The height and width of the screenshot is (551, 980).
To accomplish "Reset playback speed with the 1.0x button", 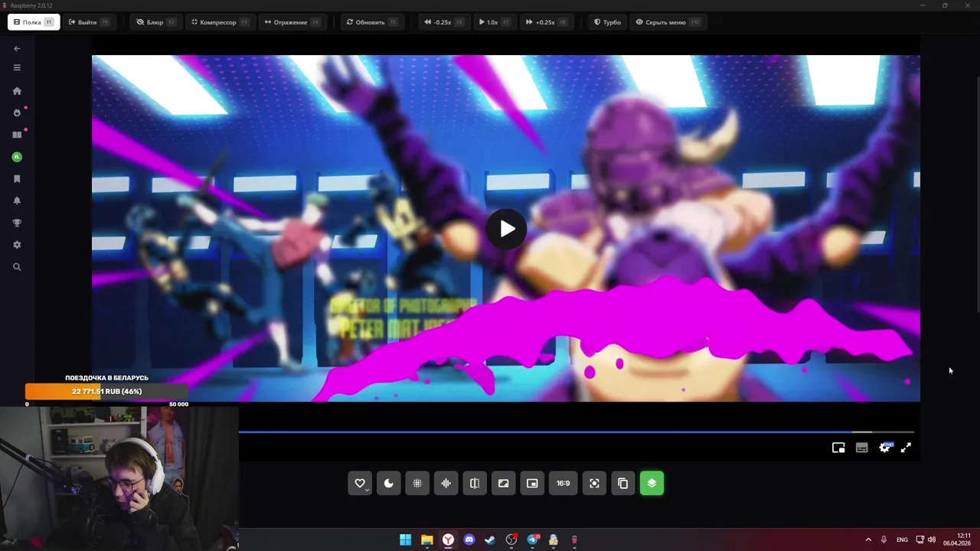I will click(495, 22).
